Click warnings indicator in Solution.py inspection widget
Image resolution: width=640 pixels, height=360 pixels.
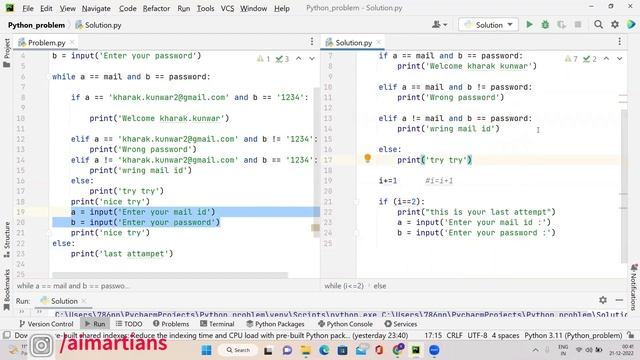571,59
